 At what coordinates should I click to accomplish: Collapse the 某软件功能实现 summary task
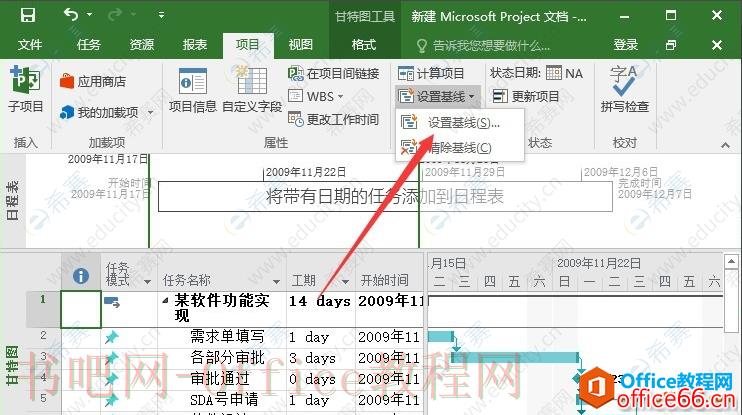165,300
